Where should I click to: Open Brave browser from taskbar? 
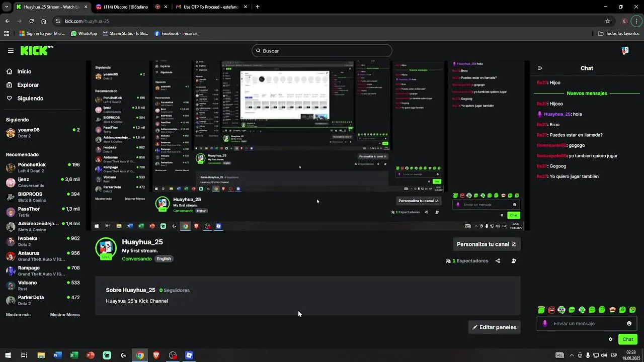156,355
